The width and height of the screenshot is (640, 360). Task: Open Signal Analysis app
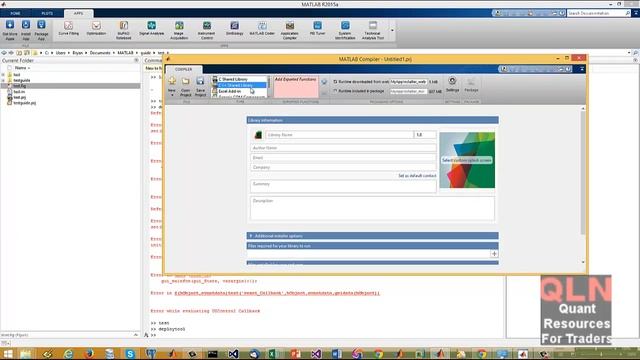tap(151, 29)
